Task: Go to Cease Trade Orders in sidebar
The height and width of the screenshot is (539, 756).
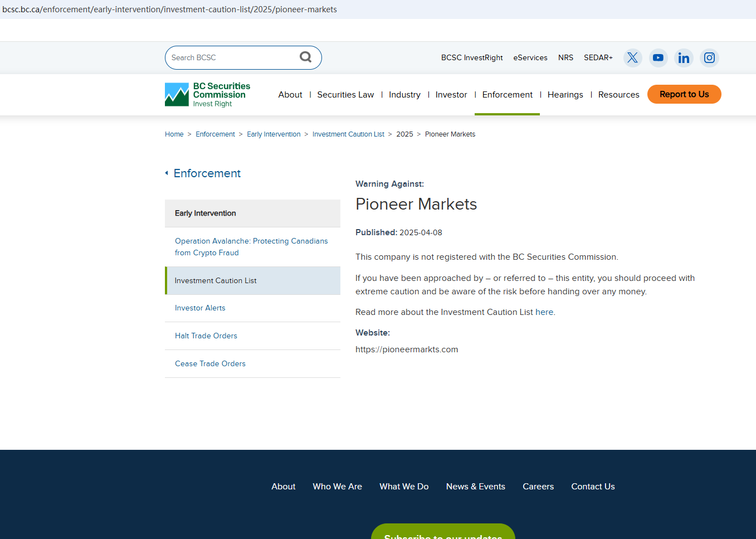Action: 210,364
